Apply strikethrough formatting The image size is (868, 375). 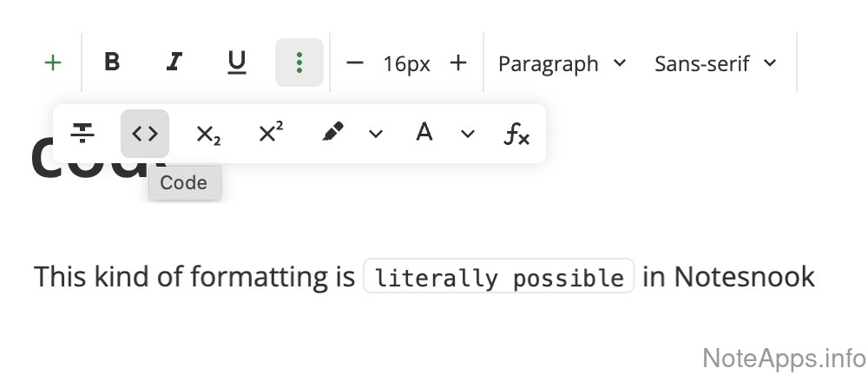82,134
